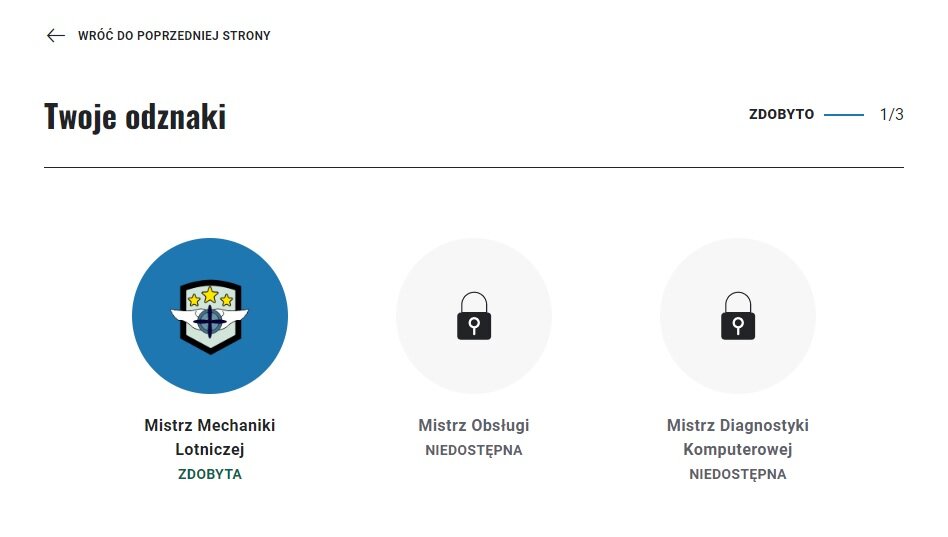Open the "Wróć do poprzedniej strony" link

[x=174, y=36]
